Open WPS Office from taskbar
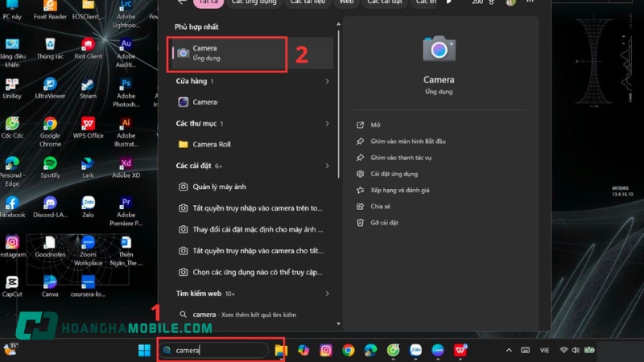This screenshot has height=362, width=644. 460,350
